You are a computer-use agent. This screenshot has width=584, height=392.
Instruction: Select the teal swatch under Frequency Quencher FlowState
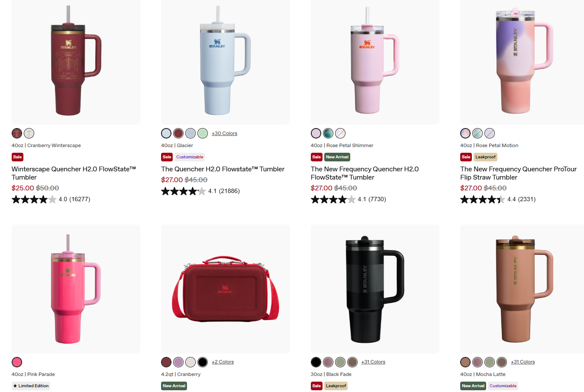pos(328,133)
